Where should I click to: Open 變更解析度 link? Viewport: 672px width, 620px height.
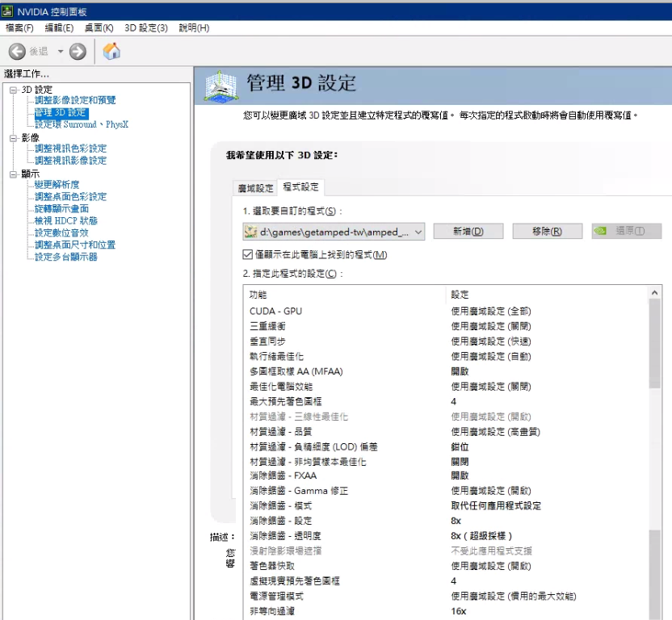(x=57, y=184)
